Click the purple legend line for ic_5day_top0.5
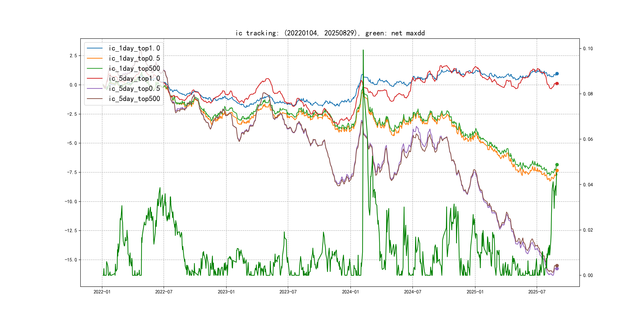This screenshot has height=322, width=644. (x=94, y=88)
